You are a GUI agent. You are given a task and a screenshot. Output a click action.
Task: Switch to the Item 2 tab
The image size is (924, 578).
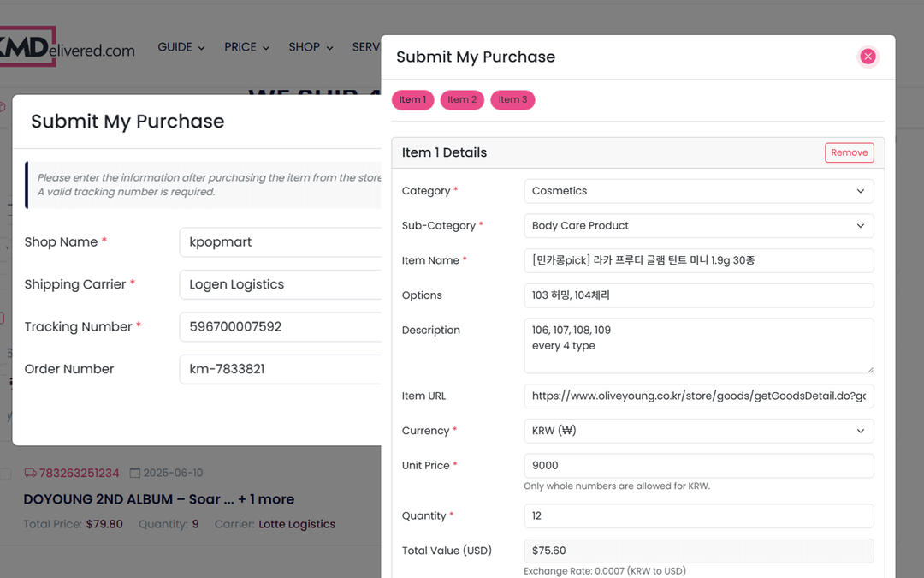462,99
